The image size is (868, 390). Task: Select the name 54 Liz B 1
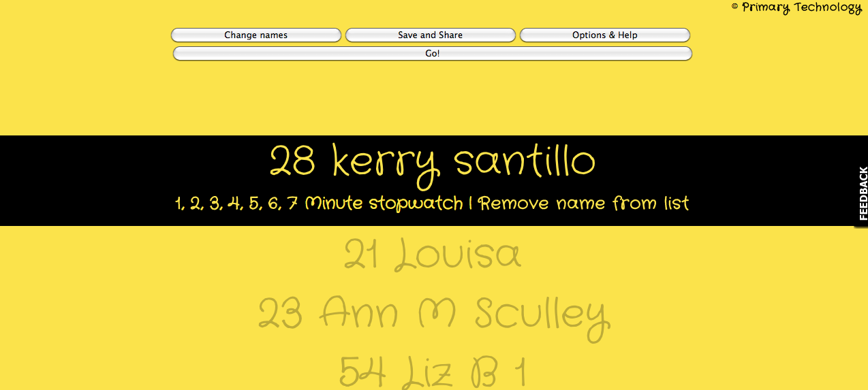(x=432, y=372)
